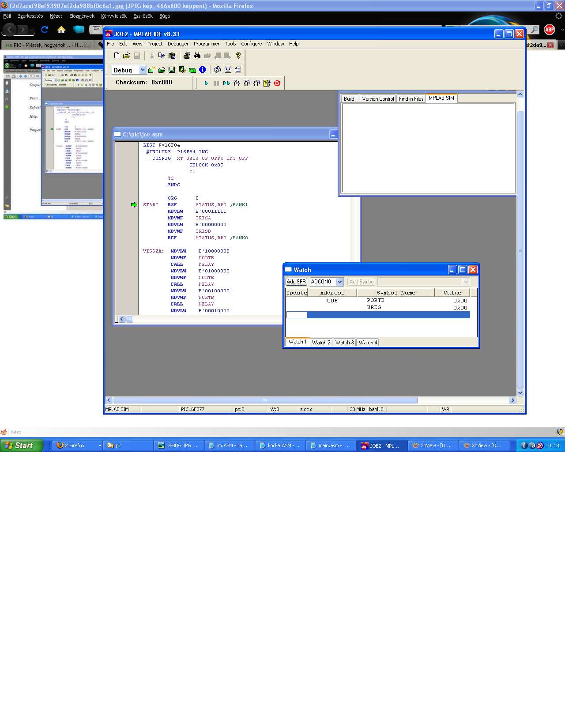This screenshot has width=565, height=728.
Task: Click the Address column header in Watch
Action: 332,293
